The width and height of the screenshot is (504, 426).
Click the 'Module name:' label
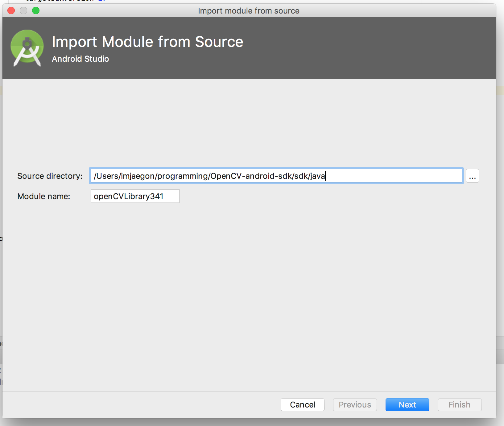pos(44,196)
